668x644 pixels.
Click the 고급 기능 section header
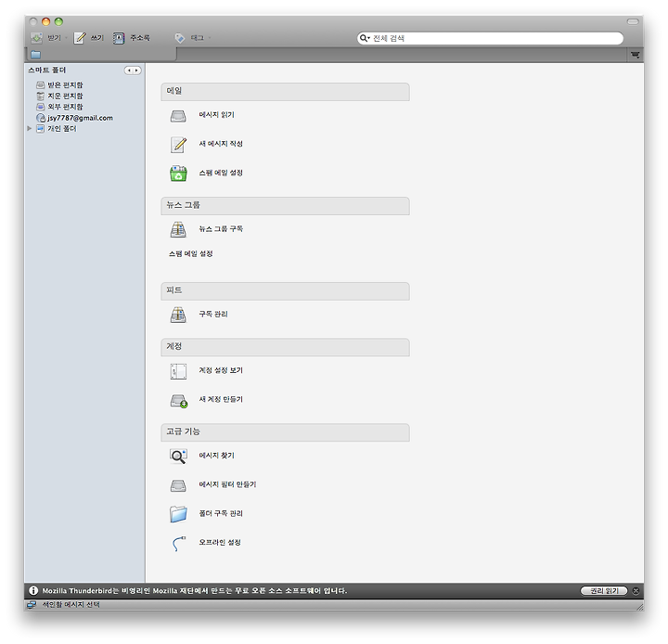tap(285, 432)
